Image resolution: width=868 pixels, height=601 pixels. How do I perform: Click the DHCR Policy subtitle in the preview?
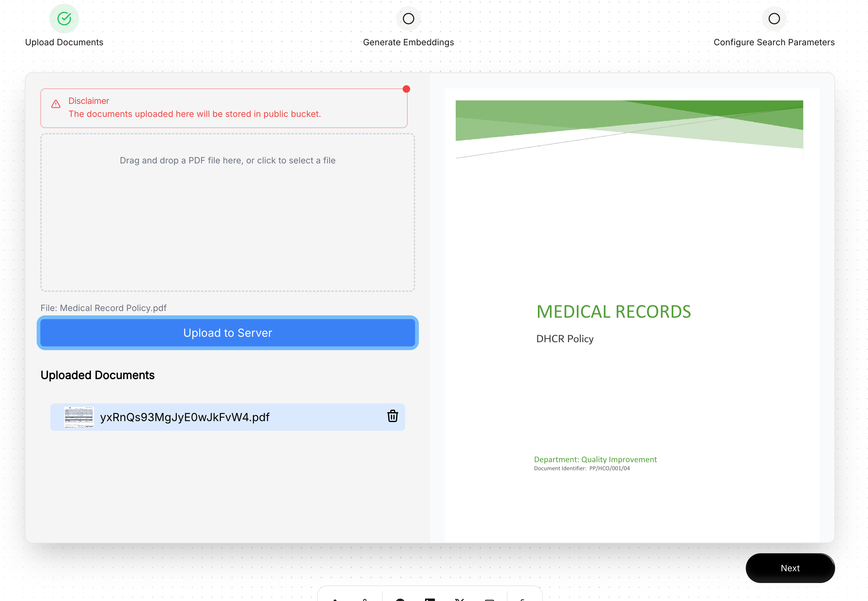point(564,339)
